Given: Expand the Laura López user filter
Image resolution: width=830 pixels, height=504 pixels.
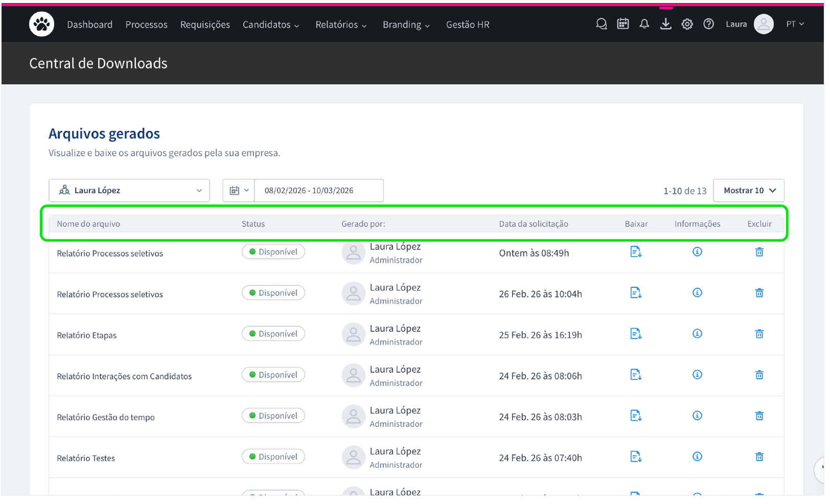Looking at the screenshot, I should tap(129, 190).
